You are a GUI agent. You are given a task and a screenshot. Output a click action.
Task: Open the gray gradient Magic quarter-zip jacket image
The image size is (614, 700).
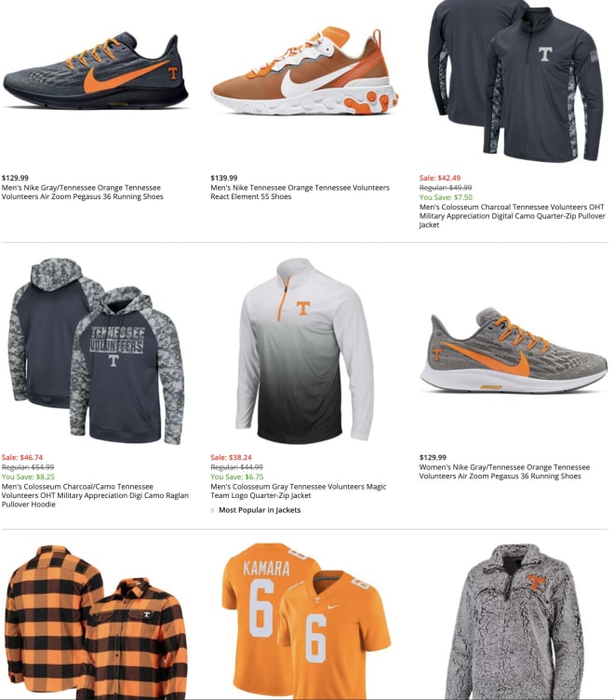point(305,351)
